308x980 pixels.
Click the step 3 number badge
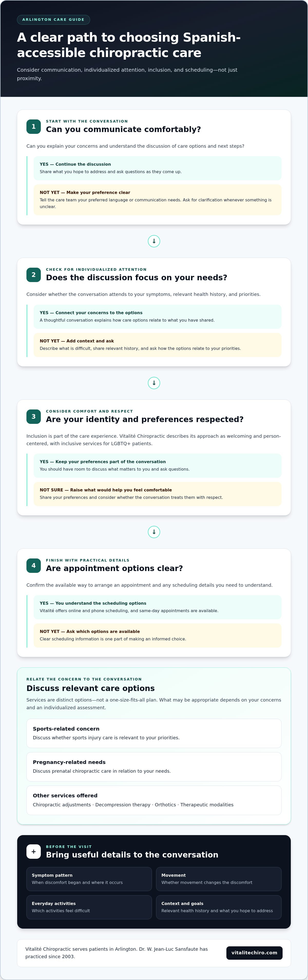tap(33, 417)
